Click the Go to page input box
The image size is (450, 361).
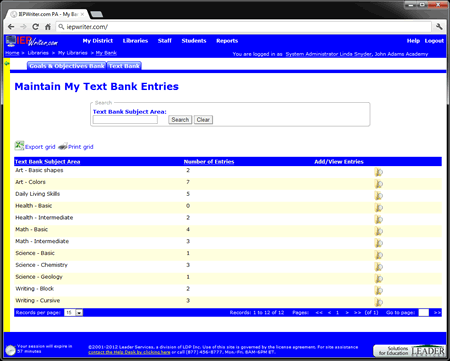[x=424, y=313]
